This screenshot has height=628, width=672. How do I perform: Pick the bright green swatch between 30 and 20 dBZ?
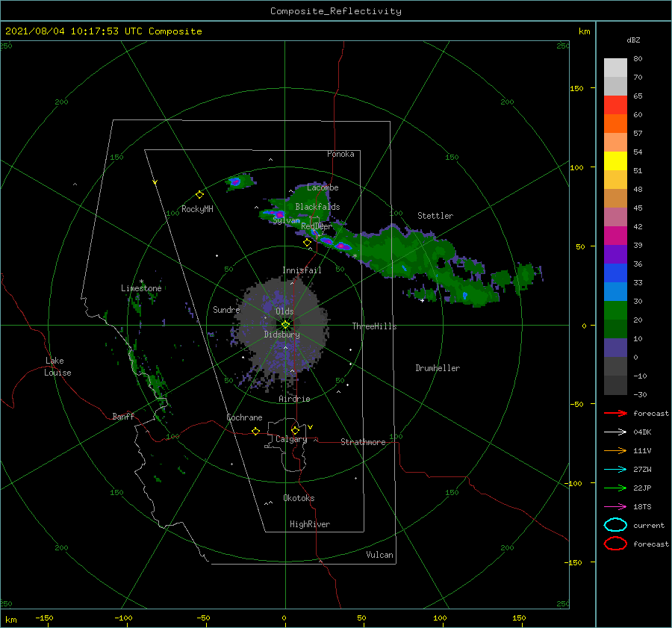pyautogui.click(x=615, y=311)
